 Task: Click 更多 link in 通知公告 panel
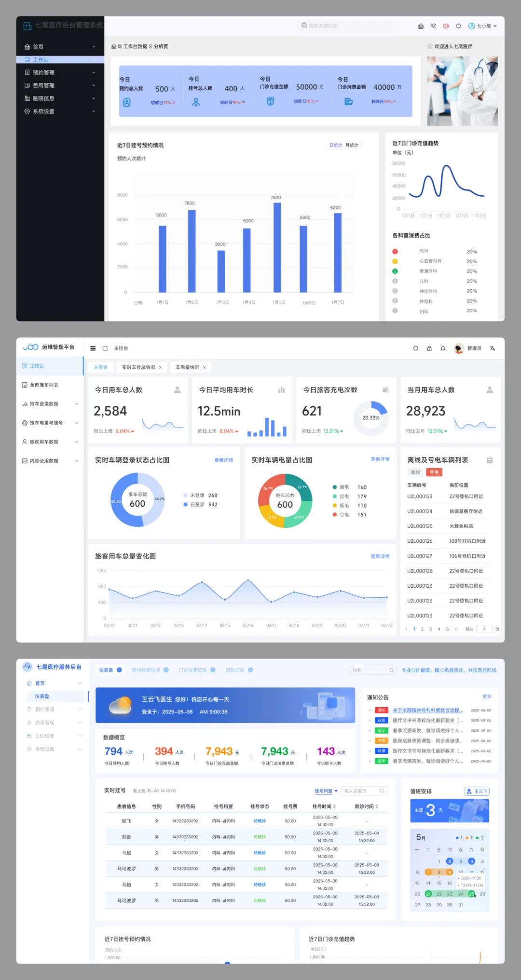[x=487, y=697]
